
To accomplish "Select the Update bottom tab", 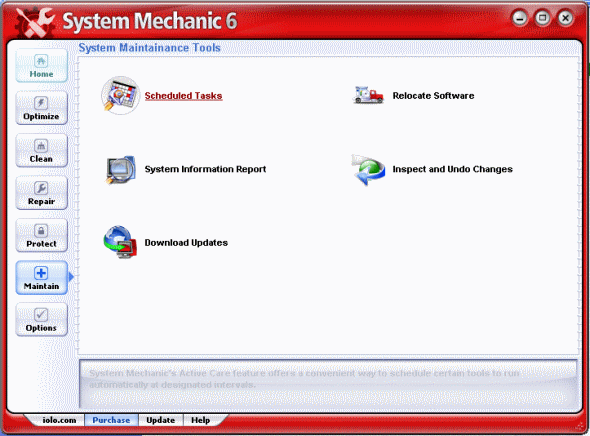I will [x=161, y=420].
